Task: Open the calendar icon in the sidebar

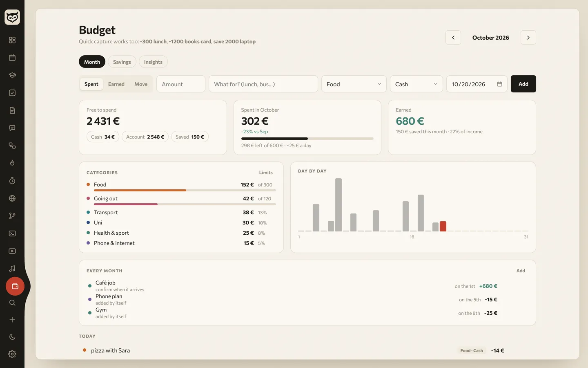Action: pos(12,58)
